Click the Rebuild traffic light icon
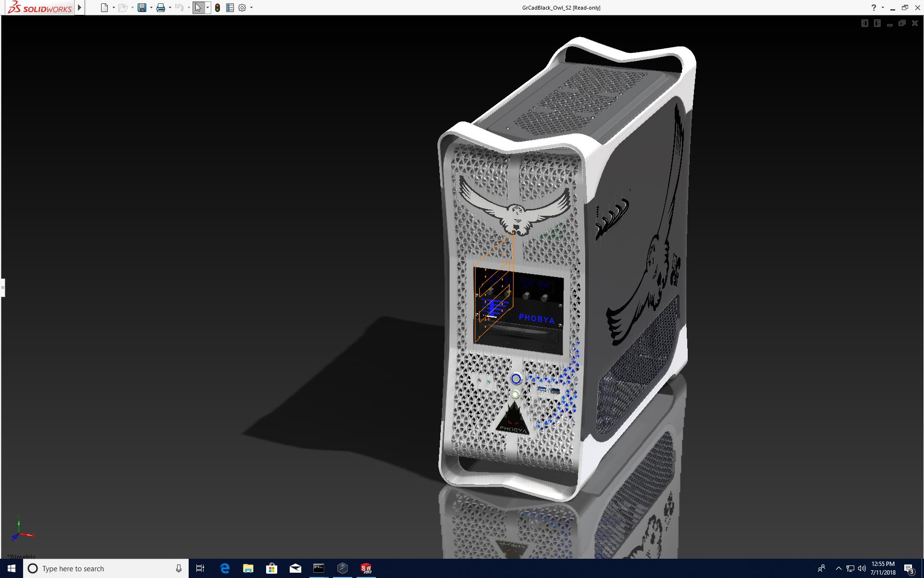This screenshot has width=924, height=578. [218, 8]
